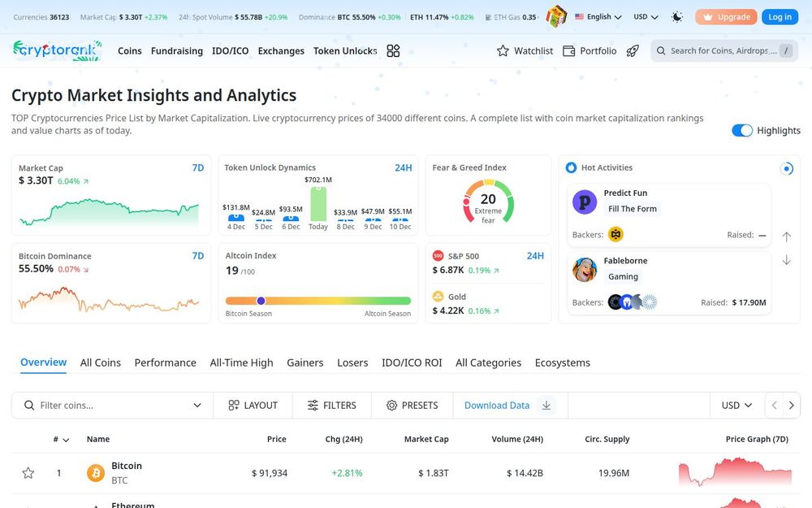
Task: Change Bitcoin Dominance 7D period
Action: pos(198,255)
